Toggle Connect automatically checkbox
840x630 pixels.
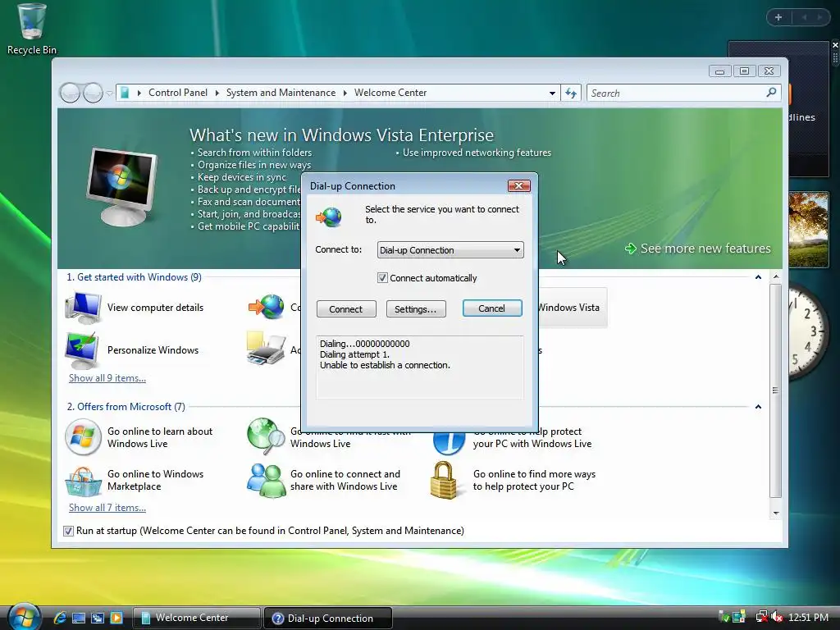pyautogui.click(x=382, y=277)
